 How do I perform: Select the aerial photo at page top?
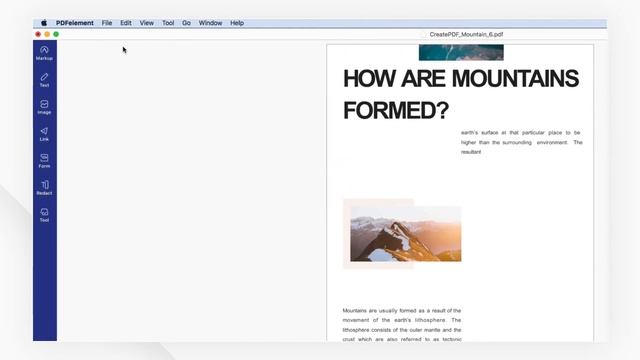pos(461,53)
